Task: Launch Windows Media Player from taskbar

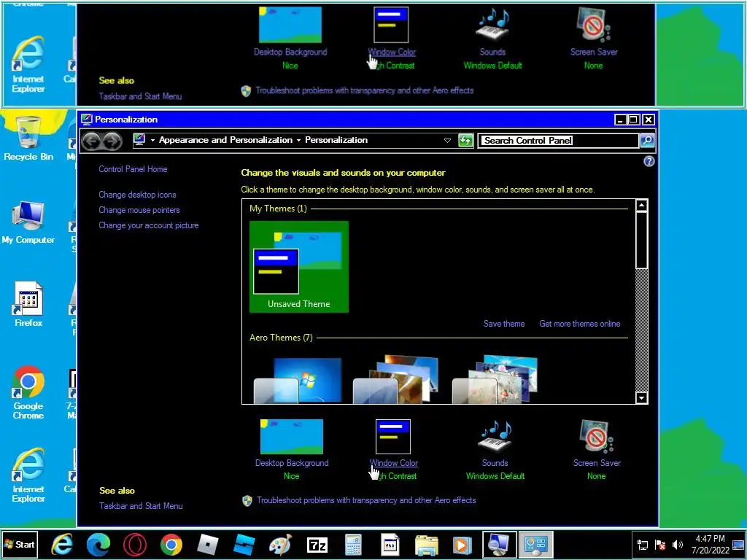Action: [x=462, y=545]
